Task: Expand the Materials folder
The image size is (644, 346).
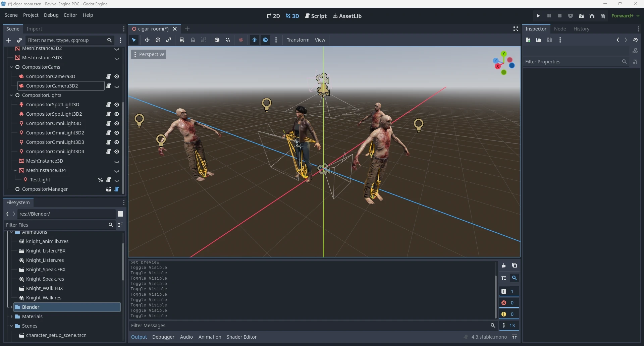Action: [x=11, y=316]
